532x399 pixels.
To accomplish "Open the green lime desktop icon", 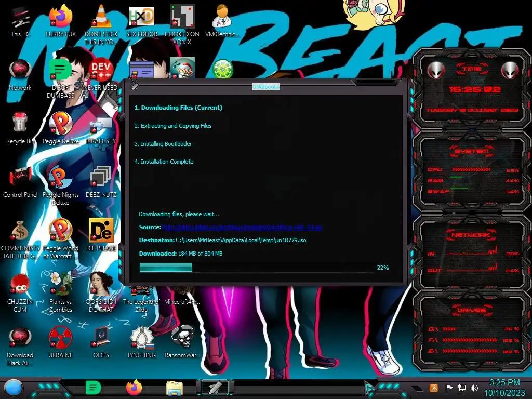I will click(222, 69).
